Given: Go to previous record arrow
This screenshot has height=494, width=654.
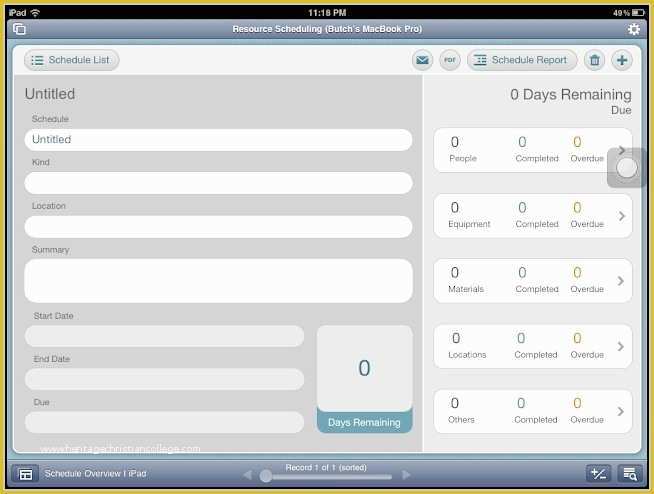Looking at the screenshot, I should pos(247,475).
